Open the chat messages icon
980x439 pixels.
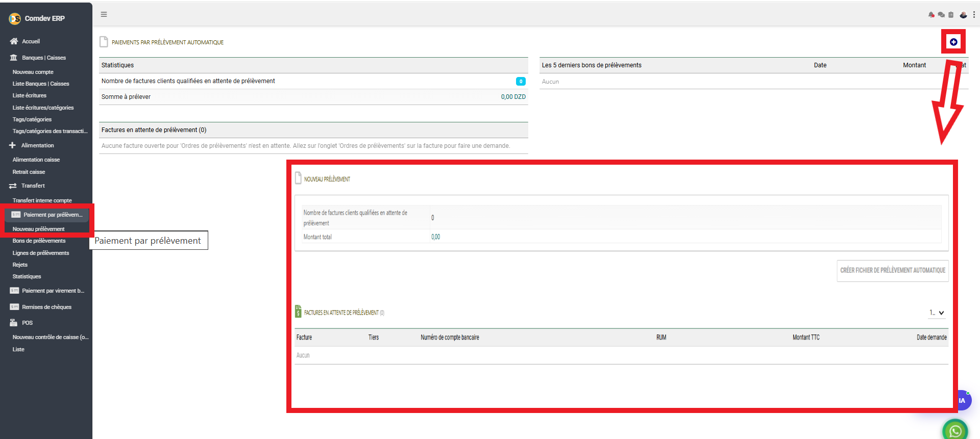(x=941, y=15)
